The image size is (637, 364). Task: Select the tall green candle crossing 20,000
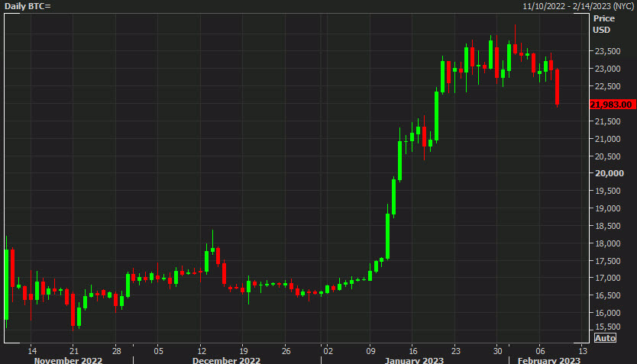(x=399, y=160)
